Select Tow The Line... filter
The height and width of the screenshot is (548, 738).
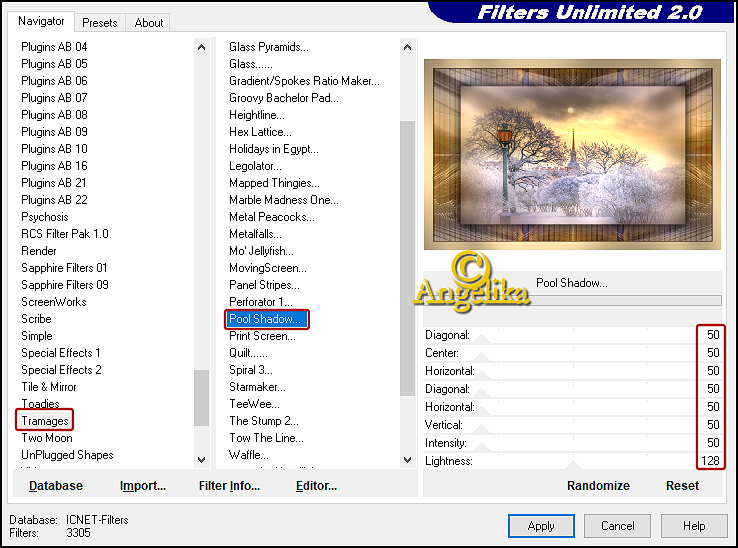point(266,438)
